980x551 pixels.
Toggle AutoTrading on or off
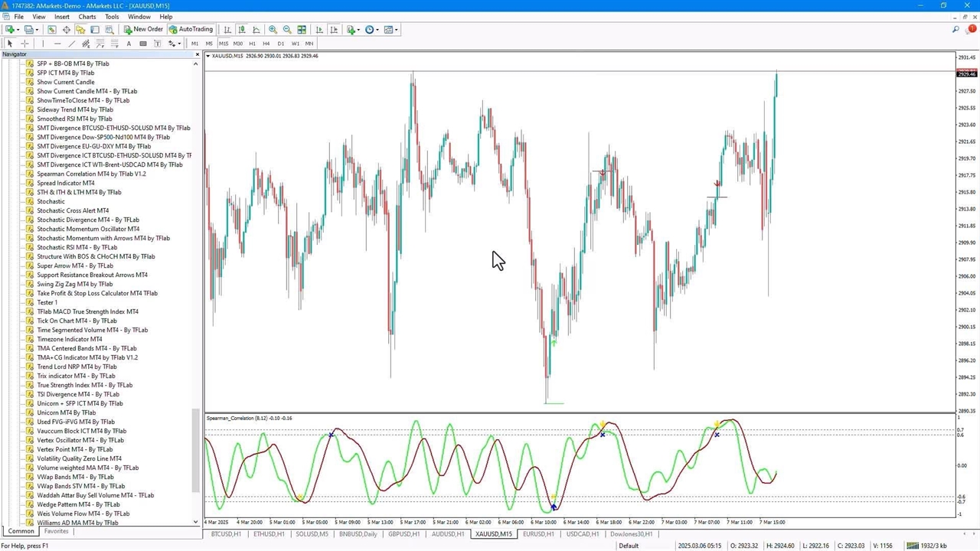(x=191, y=30)
